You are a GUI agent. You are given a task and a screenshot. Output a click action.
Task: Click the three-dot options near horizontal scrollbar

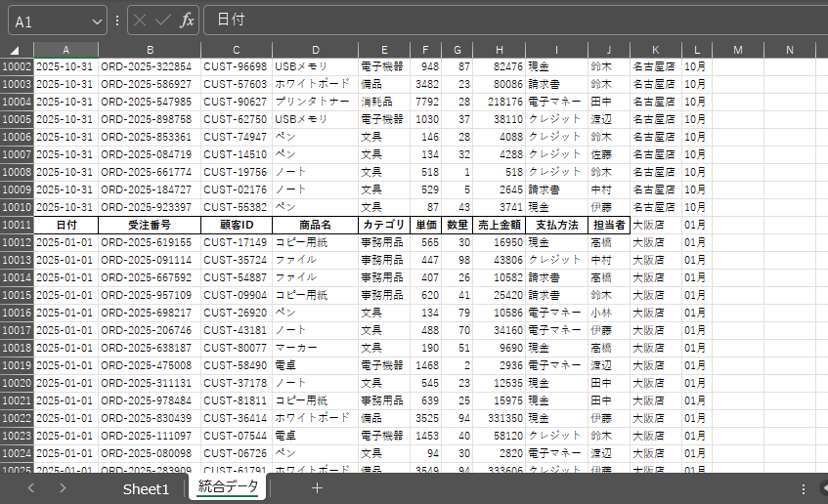click(804, 487)
